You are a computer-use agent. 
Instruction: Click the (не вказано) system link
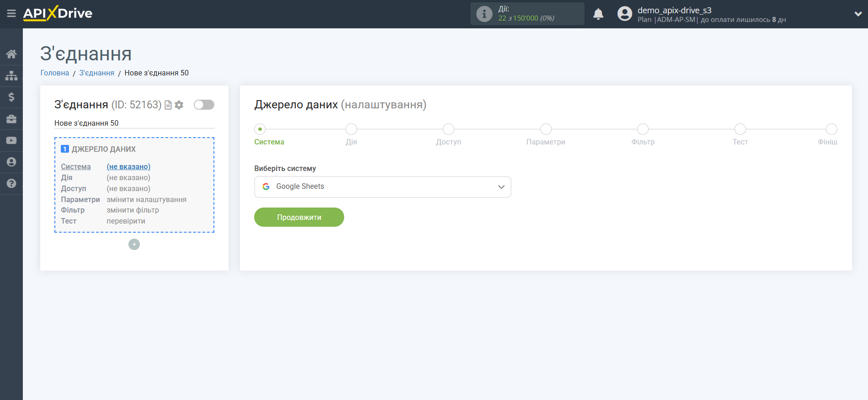point(128,166)
